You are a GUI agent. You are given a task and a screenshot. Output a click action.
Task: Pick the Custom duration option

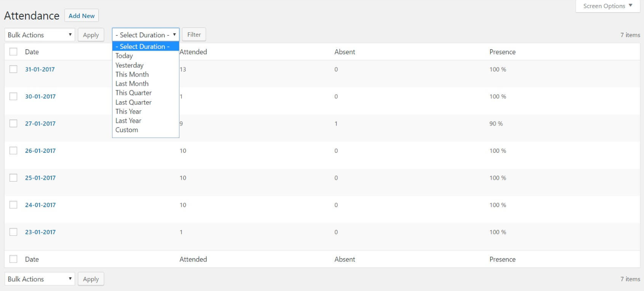tap(127, 130)
